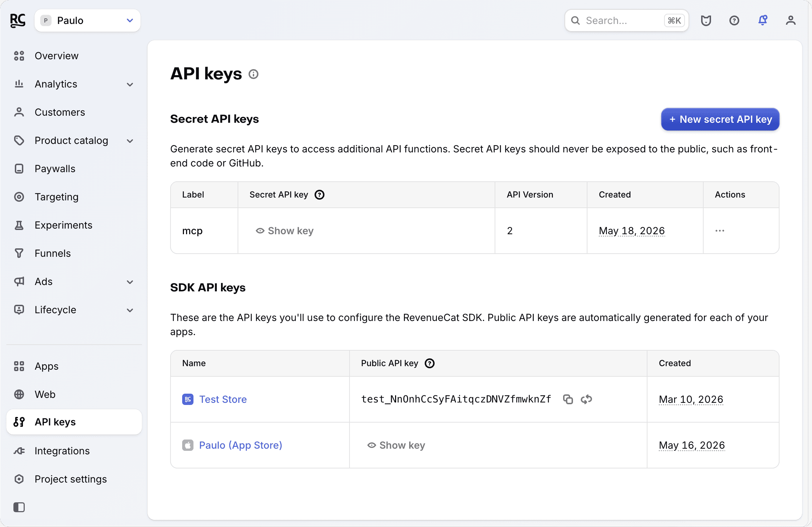Image resolution: width=812 pixels, height=527 pixels.
Task: Click the API keys sidebar icon
Action: coord(19,422)
